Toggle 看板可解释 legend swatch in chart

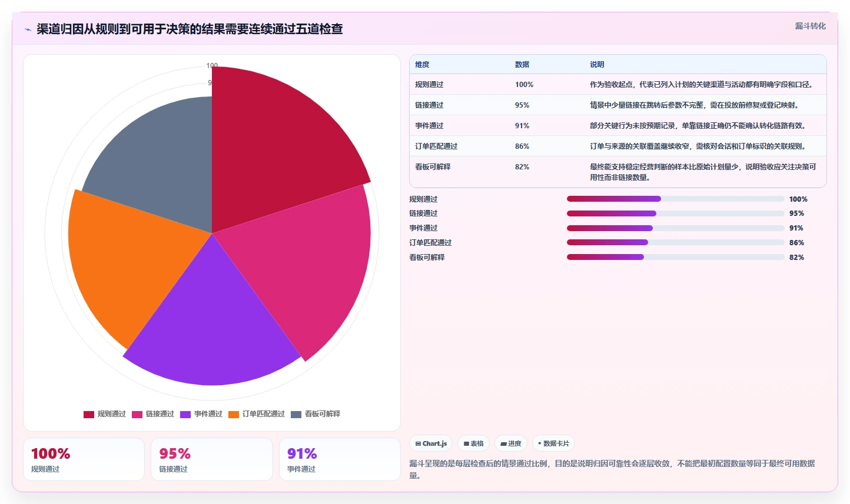tap(296, 414)
